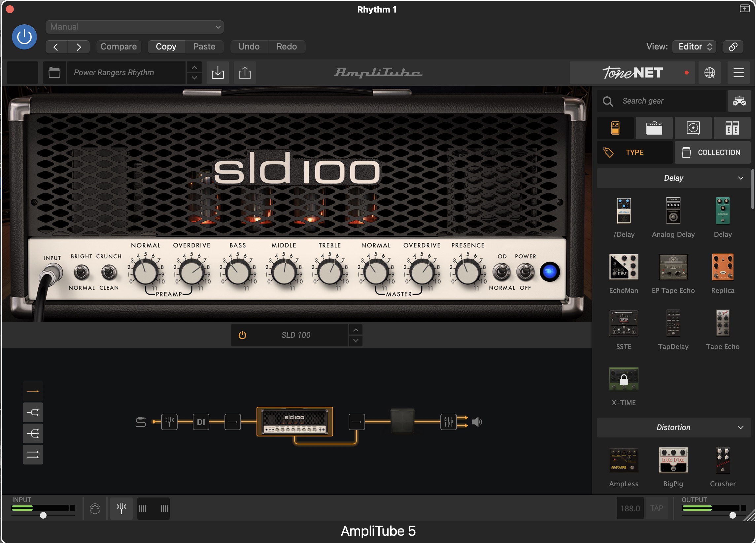Select the /Delay pedal
756x543 pixels.
tap(624, 211)
